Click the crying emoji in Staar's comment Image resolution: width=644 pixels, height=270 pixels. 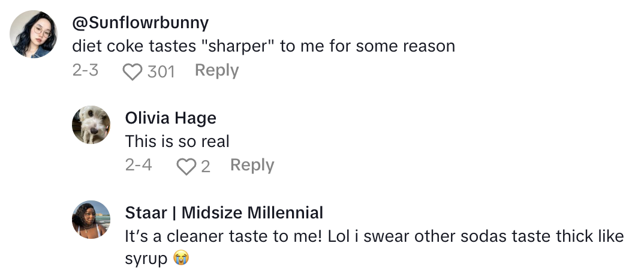point(180,259)
